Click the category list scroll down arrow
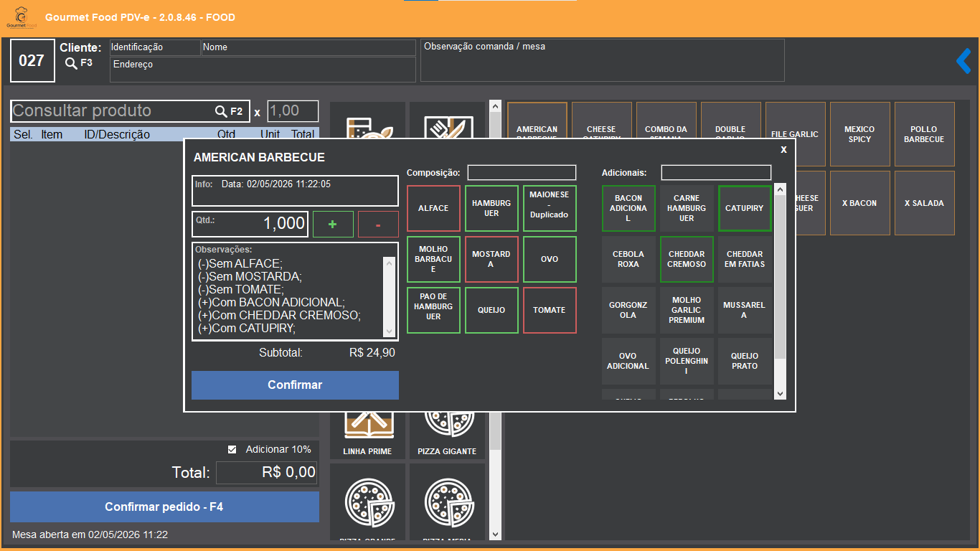 click(495, 534)
